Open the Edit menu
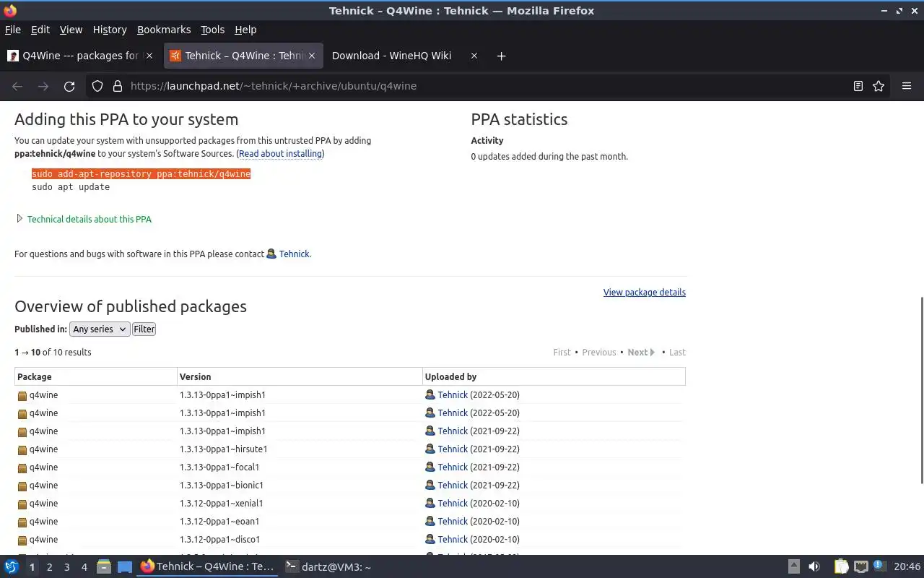The image size is (924, 578). click(40, 30)
